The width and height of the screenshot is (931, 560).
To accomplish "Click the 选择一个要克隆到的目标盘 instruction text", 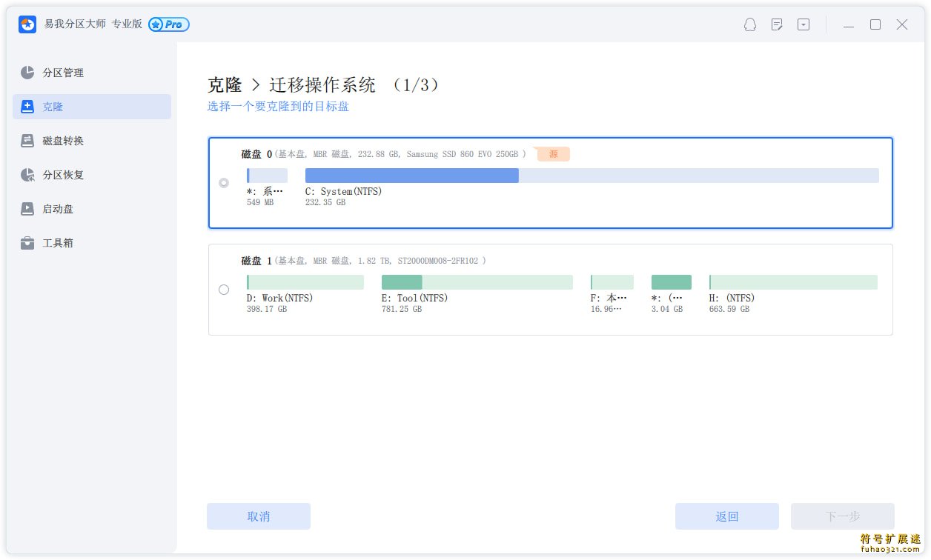I will coord(278,107).
